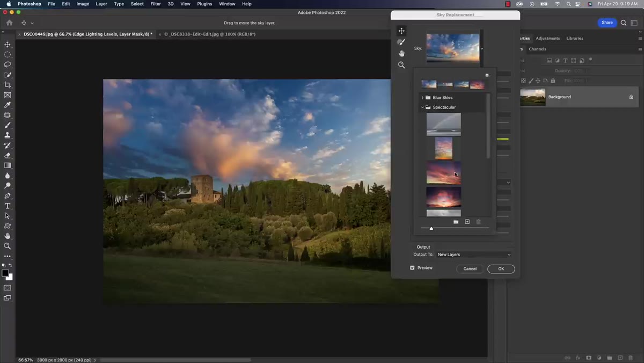Open the Apple menu
The image size is (644, 363).
9,4
